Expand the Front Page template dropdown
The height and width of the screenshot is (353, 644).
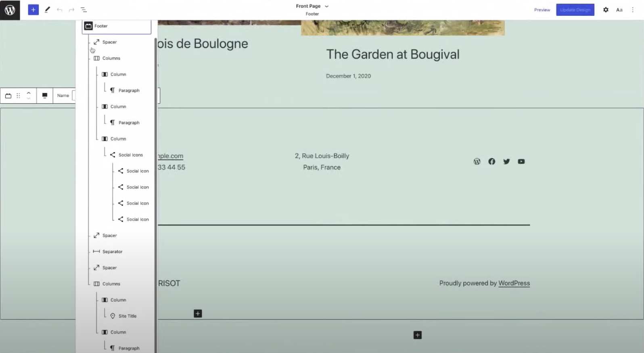(x=326, y=6)
